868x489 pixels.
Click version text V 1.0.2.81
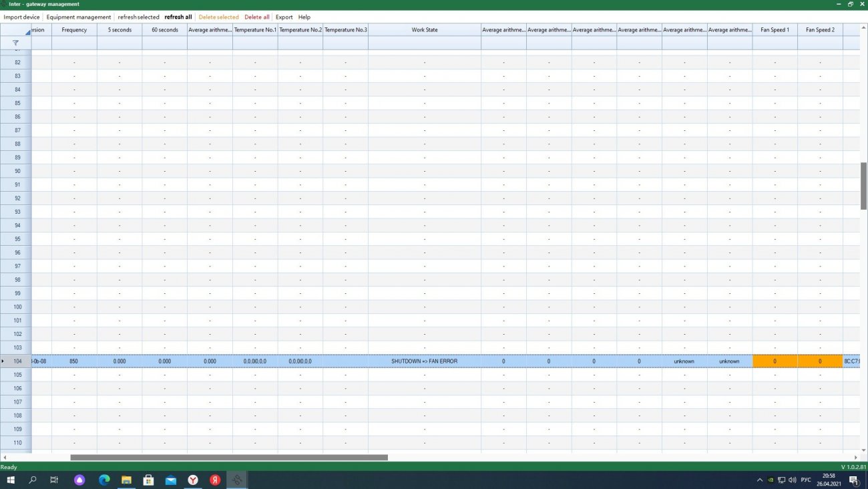click(x=853, y=467)
